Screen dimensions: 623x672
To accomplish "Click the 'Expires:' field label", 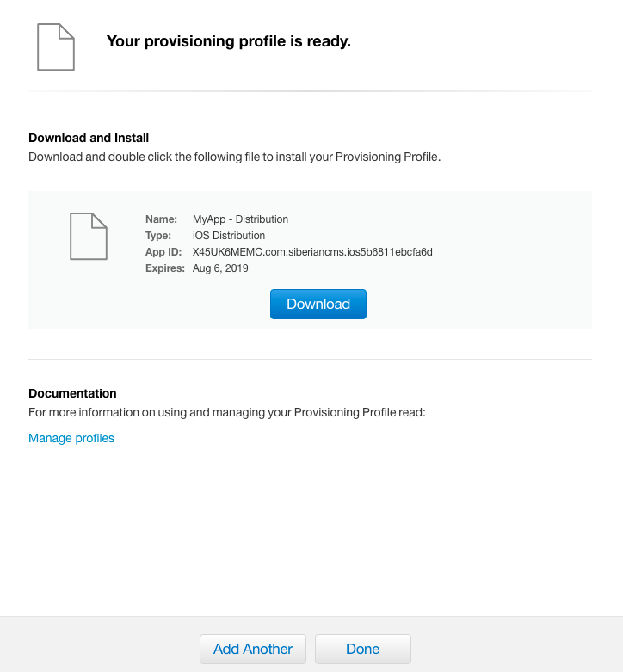I will 165,268.
